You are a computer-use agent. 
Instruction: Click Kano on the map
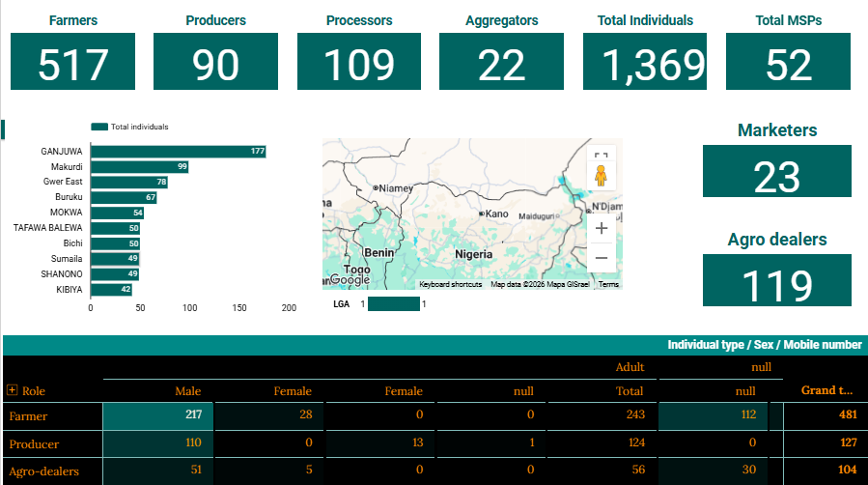click(496, 214)
